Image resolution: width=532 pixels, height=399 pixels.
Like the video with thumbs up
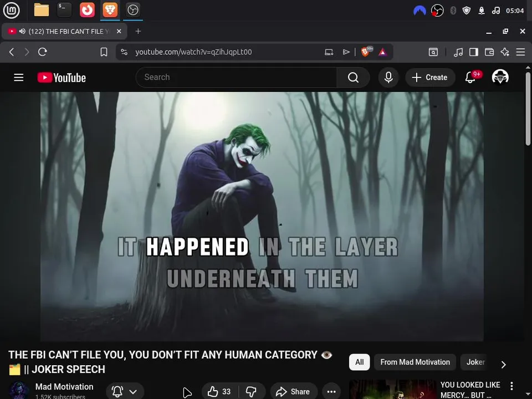[219, 392]
